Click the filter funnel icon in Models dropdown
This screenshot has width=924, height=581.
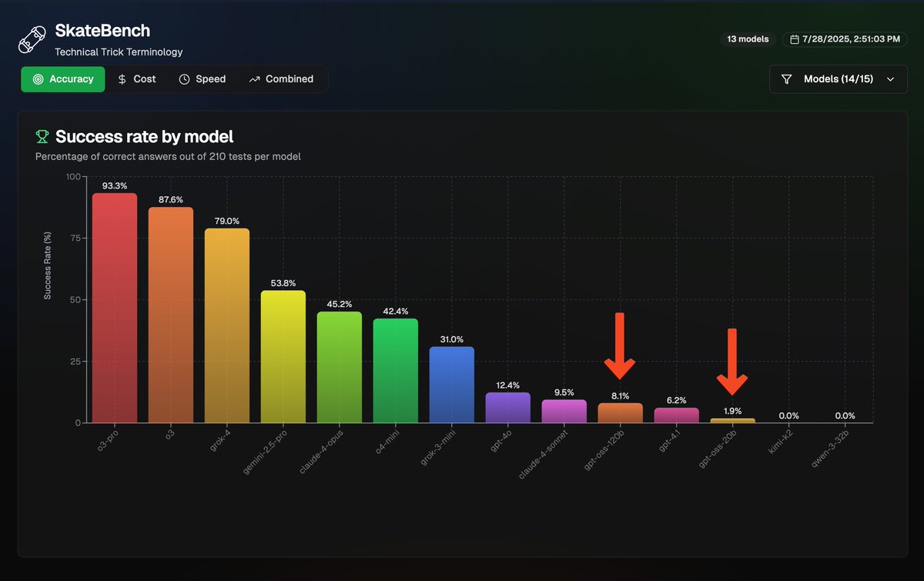787,79
